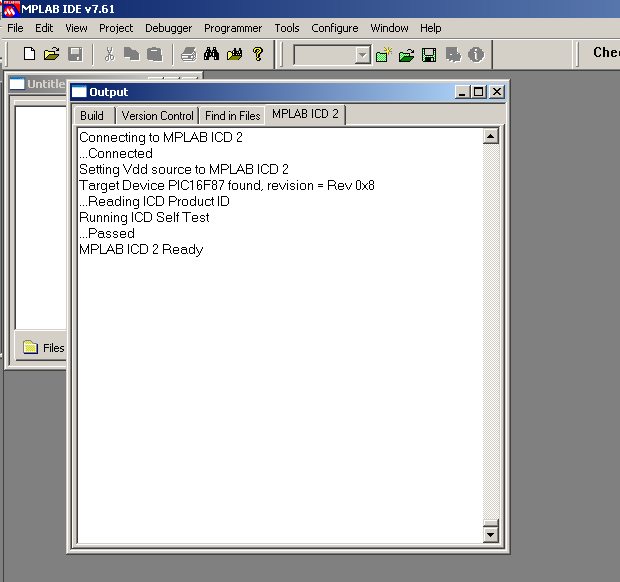Click the Save File disk icon
This screenshot has height=582, width=620.
[74, 54]
